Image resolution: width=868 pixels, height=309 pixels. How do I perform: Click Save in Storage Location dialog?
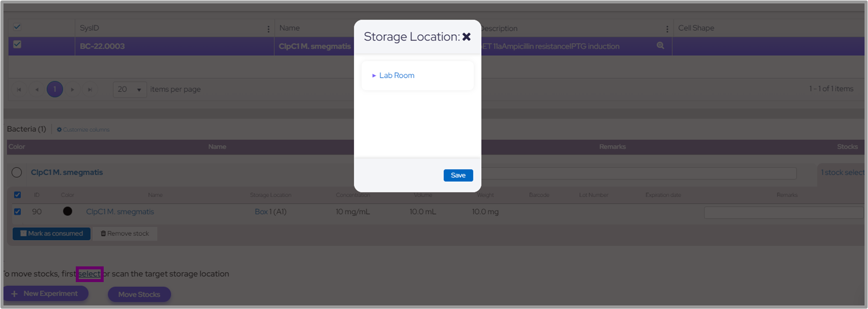458,175
